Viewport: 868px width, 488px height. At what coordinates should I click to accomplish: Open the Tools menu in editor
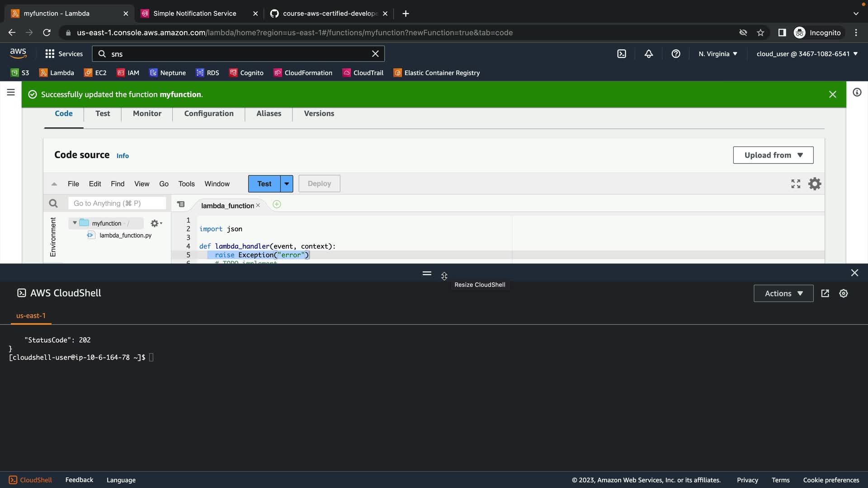click(x=186, y=184)
